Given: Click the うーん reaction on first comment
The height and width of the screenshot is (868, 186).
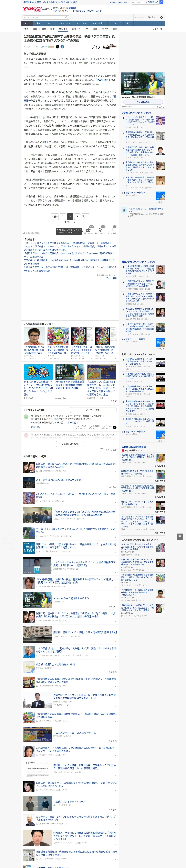Looking at the screenshot, I should pos(106,427).
